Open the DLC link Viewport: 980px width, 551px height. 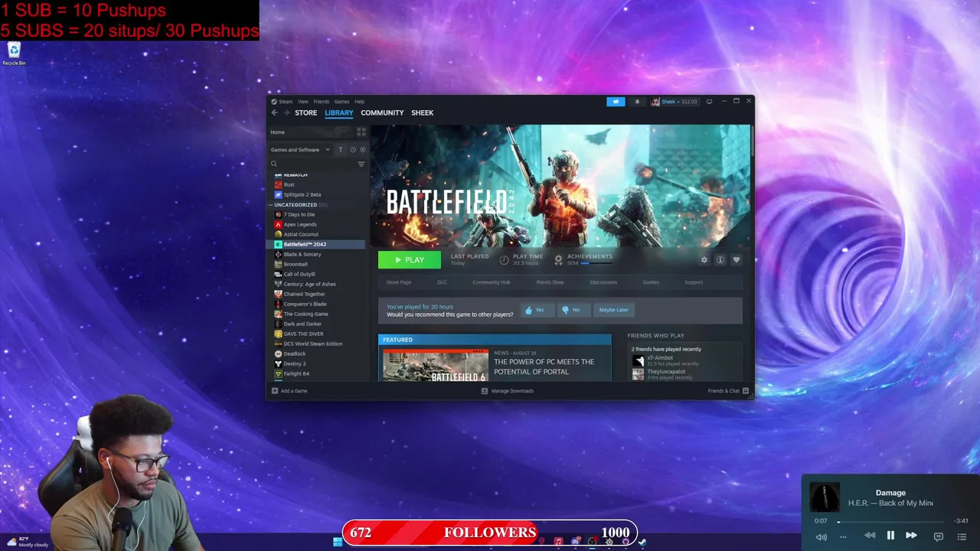442,282
